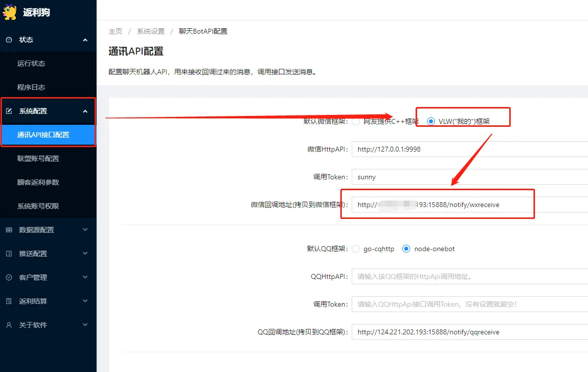Open the 程序日志 menu item
Viewport: 588px width, 372px height.
click(31, 87)
